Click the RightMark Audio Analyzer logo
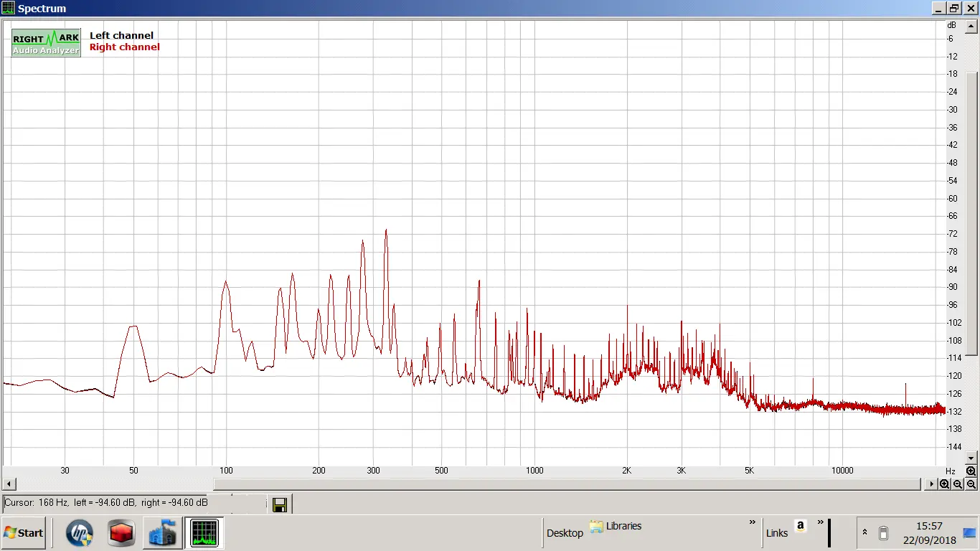Image resolution: width=980 pixels, height=551 pixels. click(46, 43)
